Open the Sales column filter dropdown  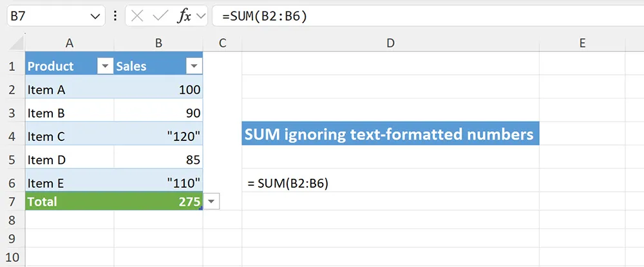pyautogui.click(x=193, y=66)
